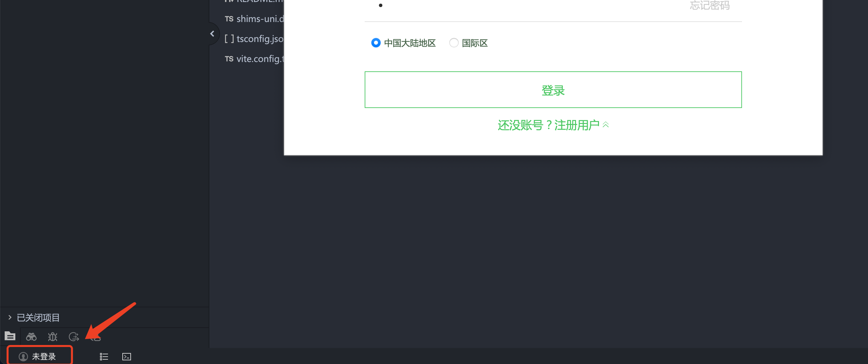Open the project files folder icon

pyautogui.click(x=10, y=336)
